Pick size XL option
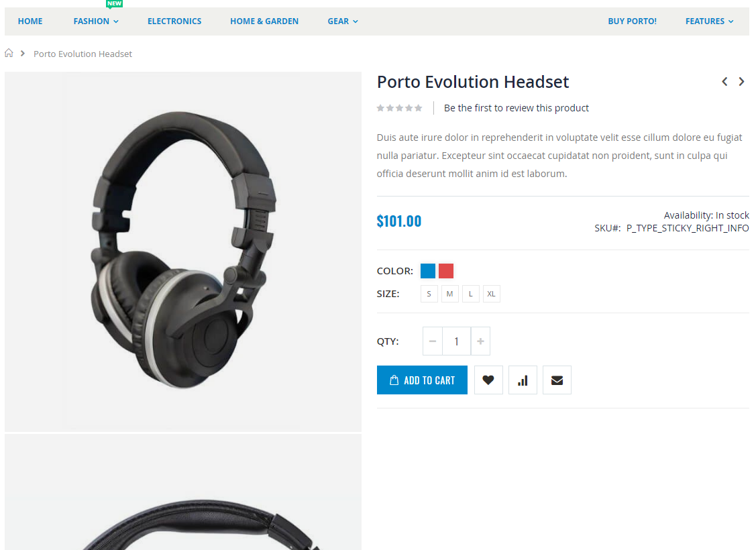 coord(491,294)
